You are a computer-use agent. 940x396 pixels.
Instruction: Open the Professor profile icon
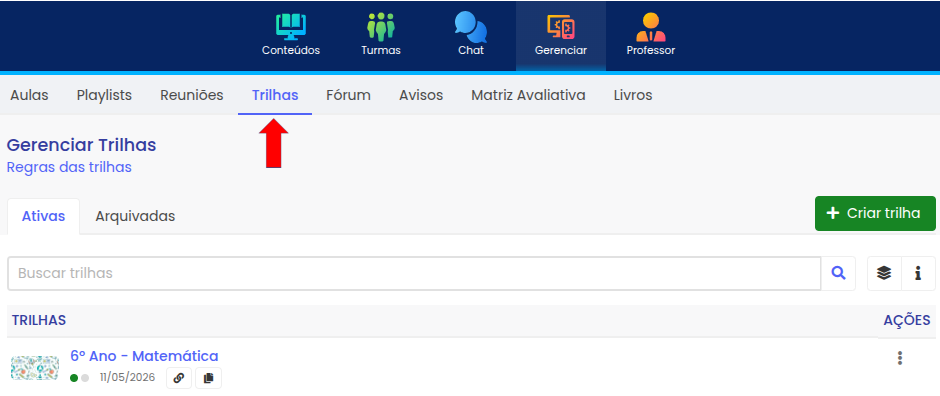650,27
